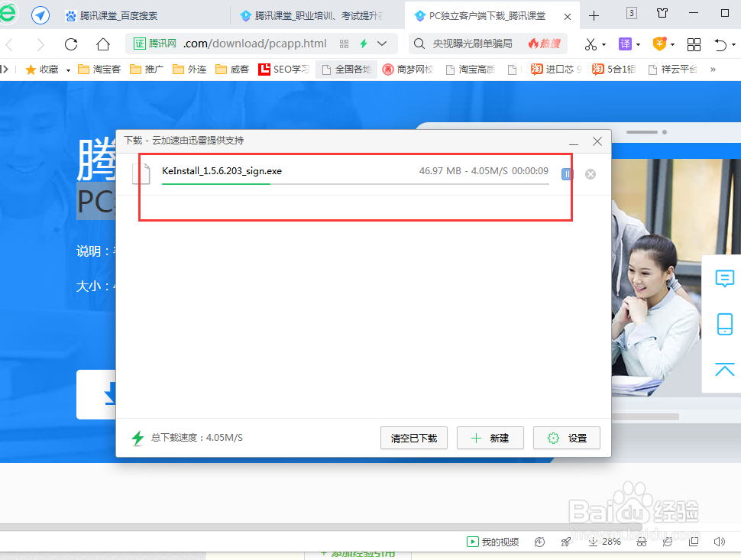This screenshot has height=560, width=741.
Task: Open the 威客 bookmark folder
Action: 232,70
